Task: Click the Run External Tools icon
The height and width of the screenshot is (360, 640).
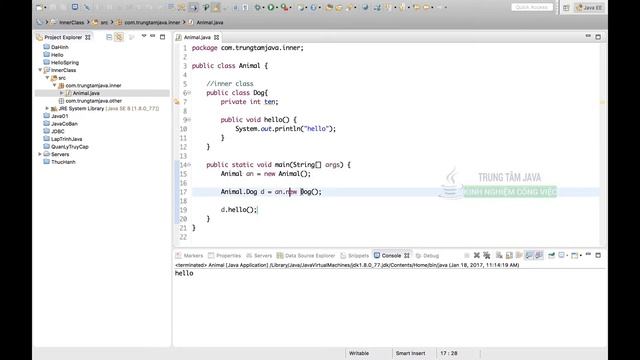Action: tap(284, 7)
